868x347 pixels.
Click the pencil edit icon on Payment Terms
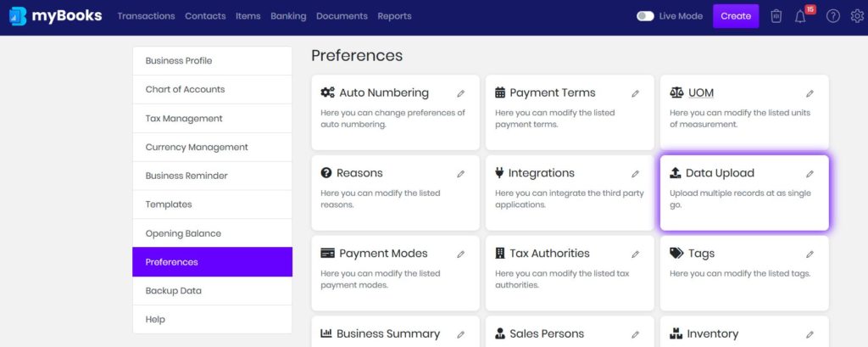pos(636,93)
